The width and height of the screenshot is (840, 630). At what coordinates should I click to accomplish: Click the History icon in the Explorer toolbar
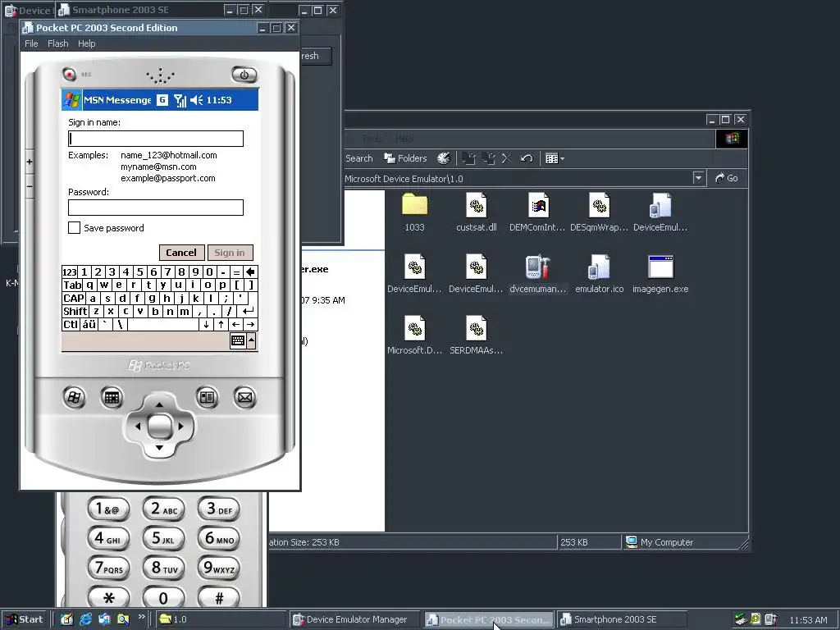(444, 158)
